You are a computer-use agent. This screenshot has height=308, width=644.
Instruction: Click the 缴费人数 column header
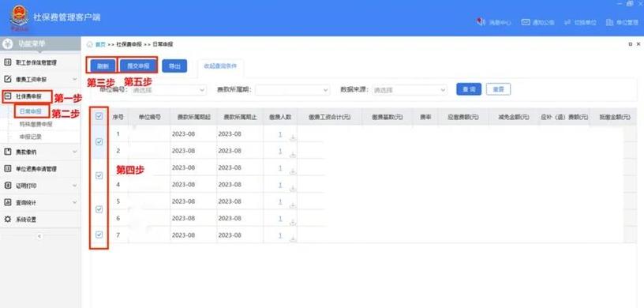click(280, 117)
